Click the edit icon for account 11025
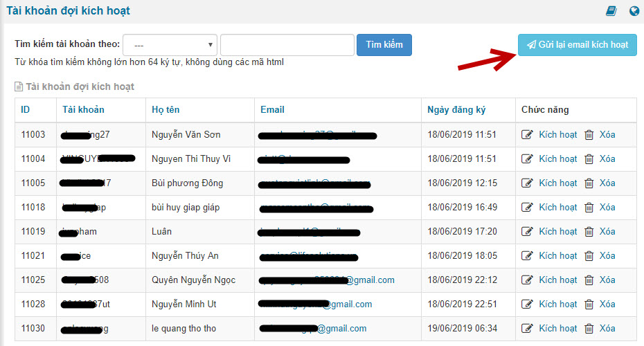The width and height of the screenshot is (644, 346). click(x=527, y=280)
